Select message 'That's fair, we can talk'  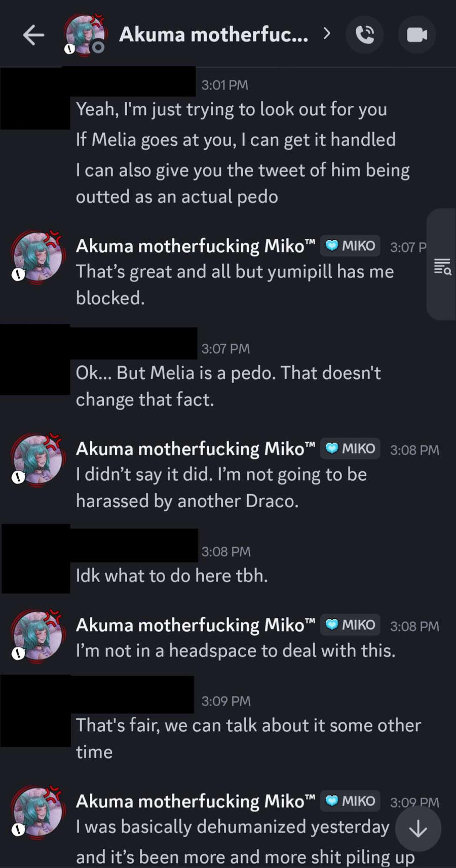coord(248,726)
